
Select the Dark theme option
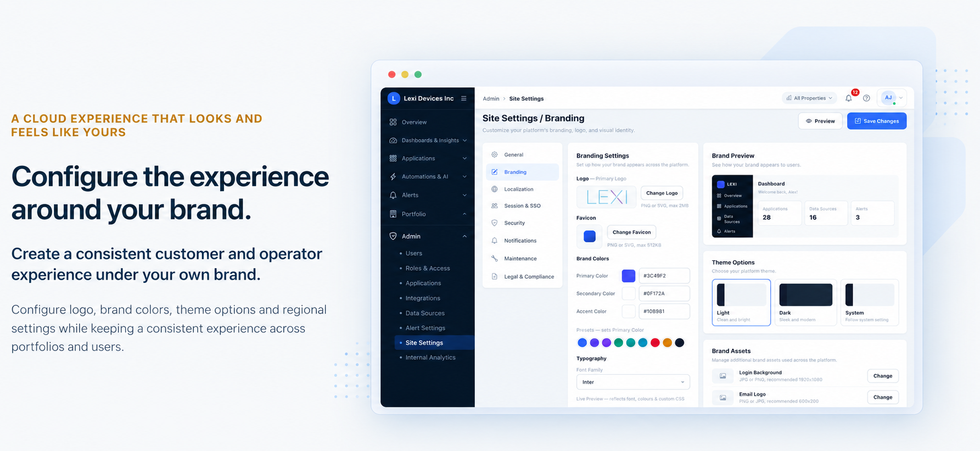click(805, 302)
